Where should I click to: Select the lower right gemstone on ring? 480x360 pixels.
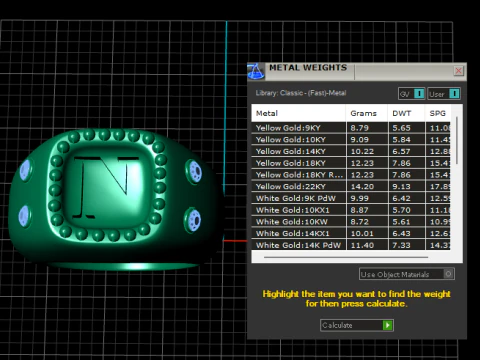pyautogui.click(x=193, y=220)
